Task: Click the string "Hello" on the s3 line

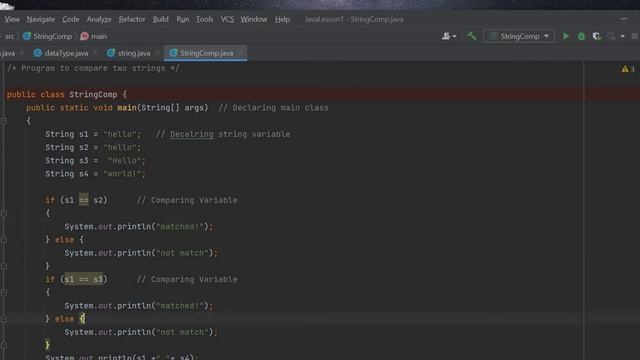Action: click(x=124, y=160)
